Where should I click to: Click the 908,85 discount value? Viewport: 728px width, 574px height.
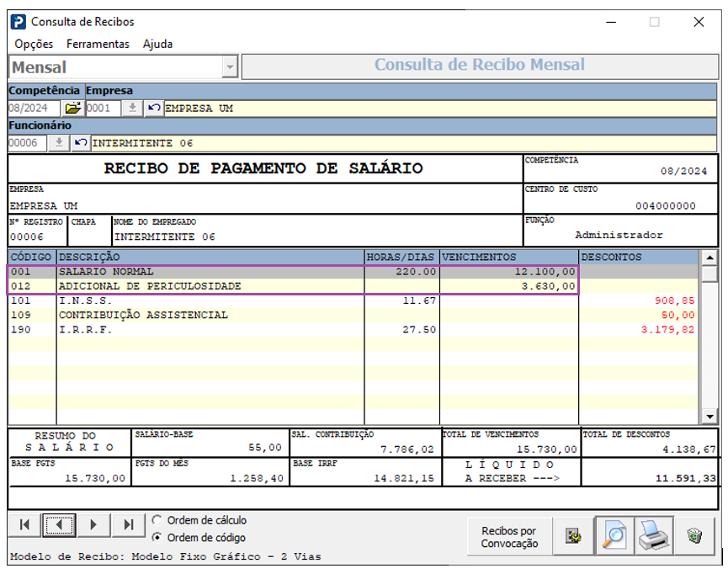(x=675, y=300)
